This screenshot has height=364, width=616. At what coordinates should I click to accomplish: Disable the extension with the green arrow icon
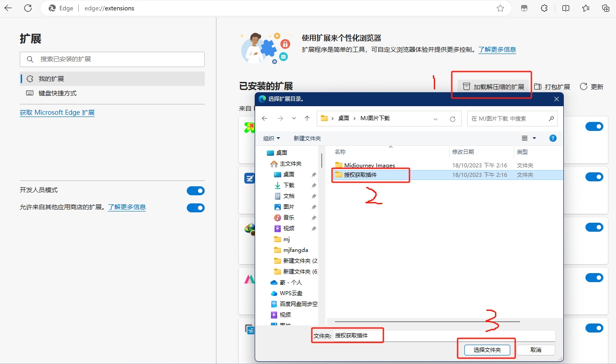(594, 127)
